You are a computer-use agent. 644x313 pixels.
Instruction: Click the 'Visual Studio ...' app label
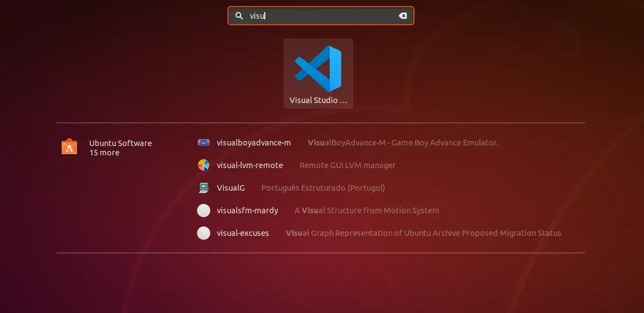318,100
